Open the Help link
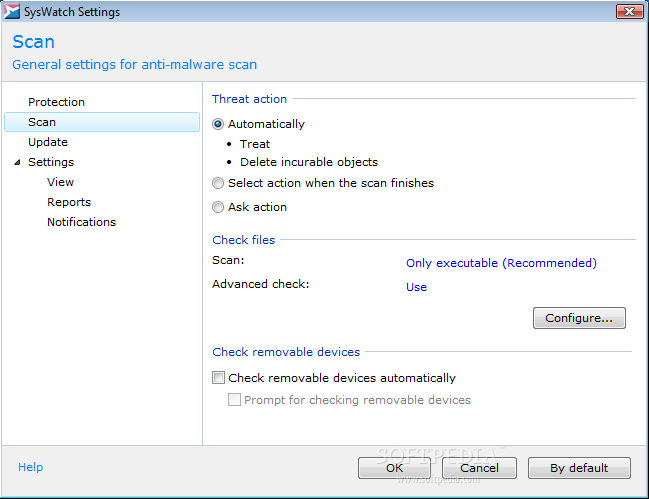This screenshot has width=649, height=499. (x=31, y=467)
